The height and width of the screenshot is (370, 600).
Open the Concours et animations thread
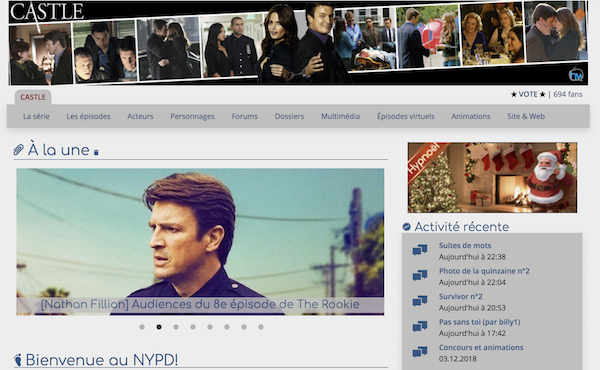[481, 347]
